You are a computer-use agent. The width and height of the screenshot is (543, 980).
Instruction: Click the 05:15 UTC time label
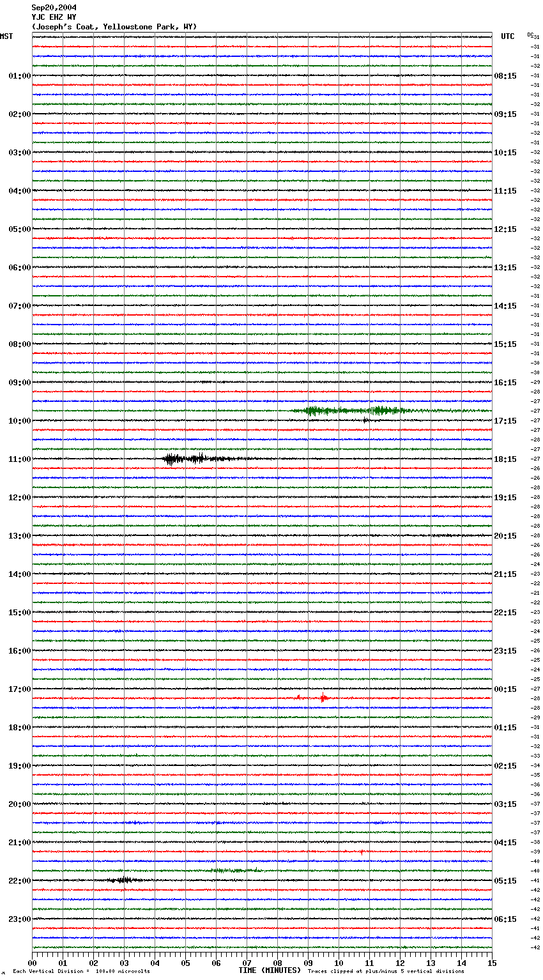point(505,881)
